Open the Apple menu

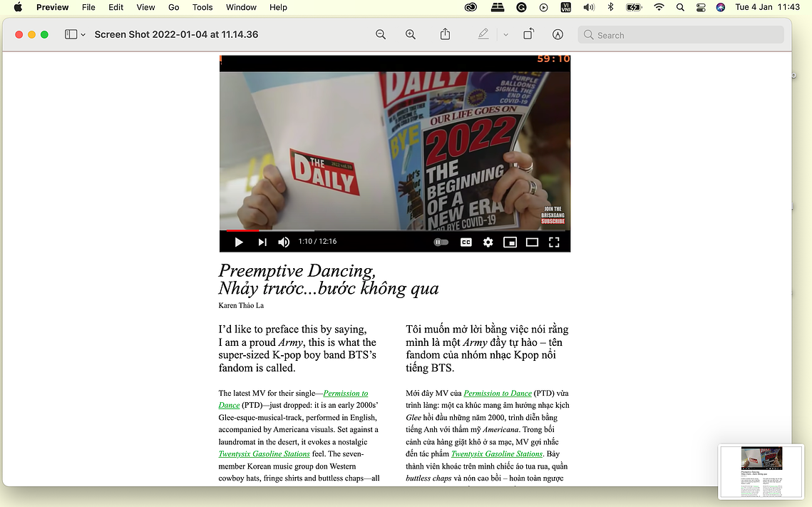[18, 7]
